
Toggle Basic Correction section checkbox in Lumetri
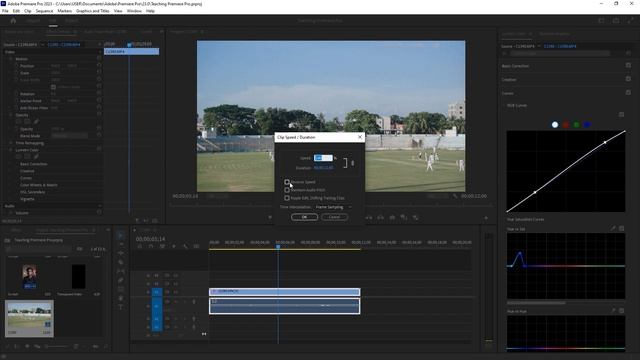click(x=628, y=65)
